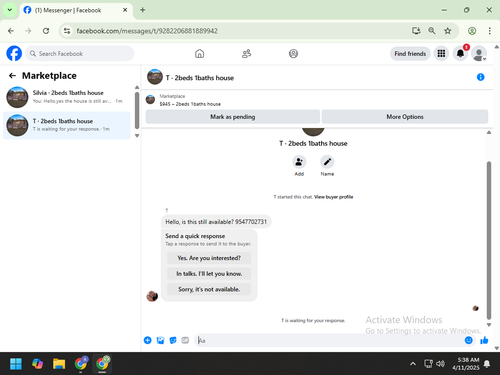This screenshot has height=375, width=500.
Task: Send quick response Sorry, it's not available.
Action: click(209, 289)
